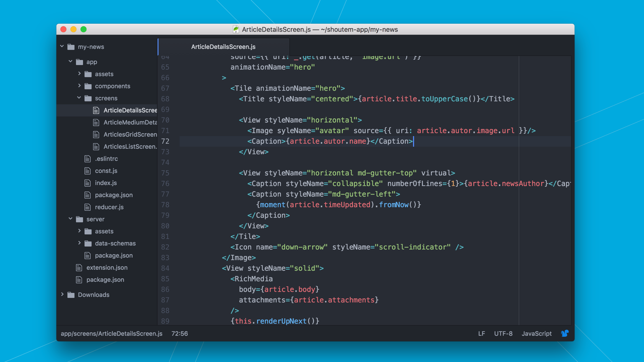Click the reducer.js file icon
This screenshot has width=644, height=362.
pyautogui.click(x=88, y=207)
